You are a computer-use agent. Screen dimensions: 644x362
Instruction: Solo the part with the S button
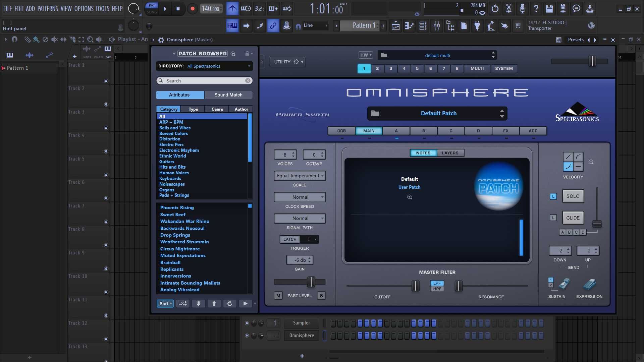[x=321, y=296]
